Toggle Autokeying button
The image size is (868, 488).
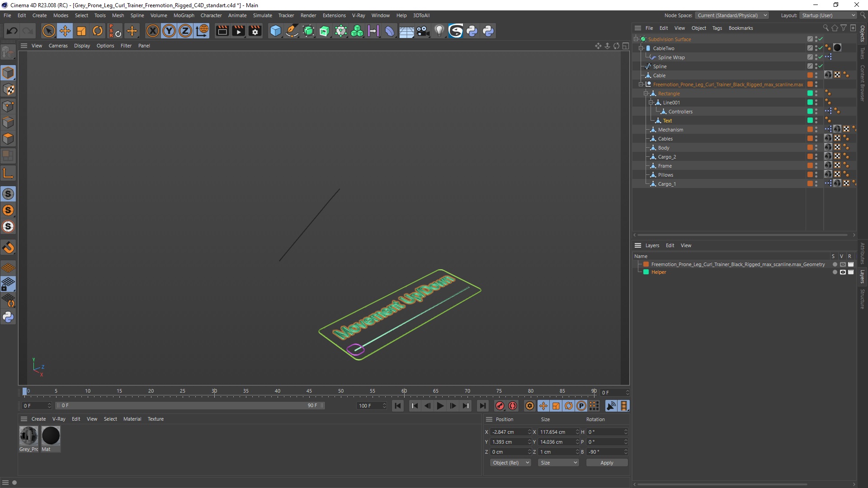pos(512,406)
